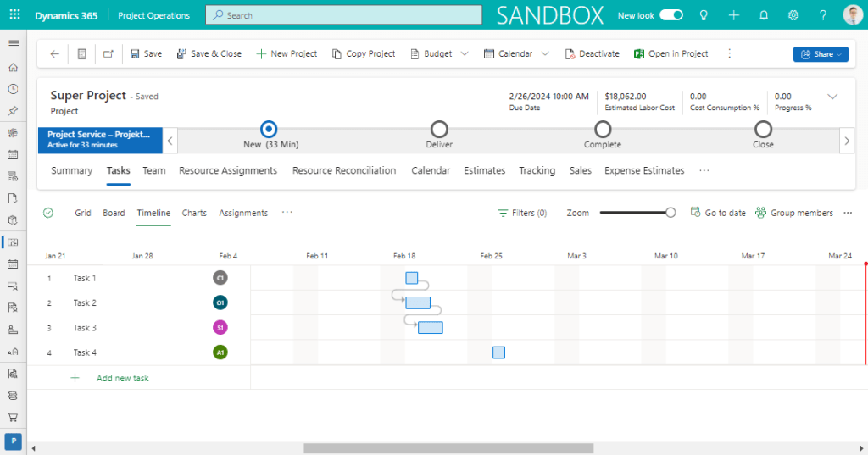Switch to the Resource Assignments tab

click(228, 170)
